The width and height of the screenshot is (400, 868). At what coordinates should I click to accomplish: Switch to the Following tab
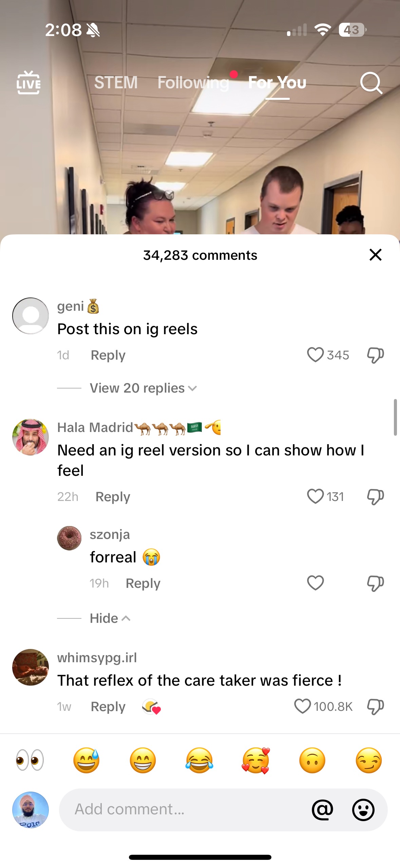(x=193, y=83)
